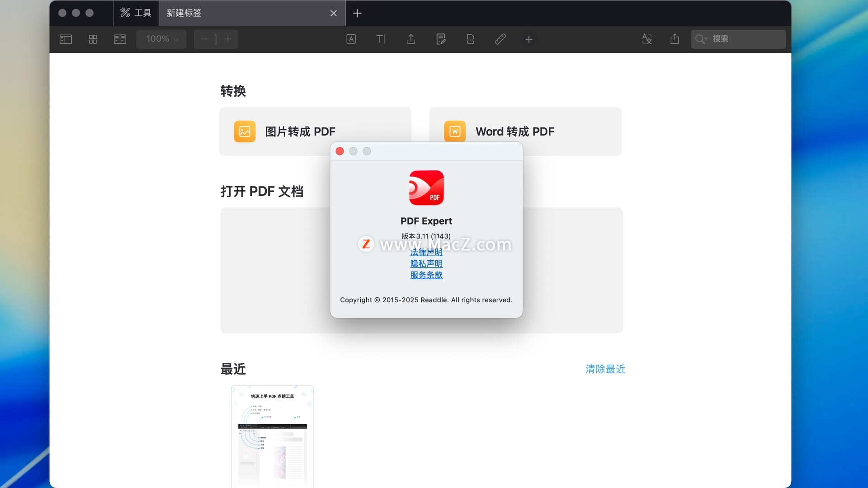Open the recent PDF document thumbnail
This screenshot has height=488, width=868.
pyautogui.click(x=273, y=436)
